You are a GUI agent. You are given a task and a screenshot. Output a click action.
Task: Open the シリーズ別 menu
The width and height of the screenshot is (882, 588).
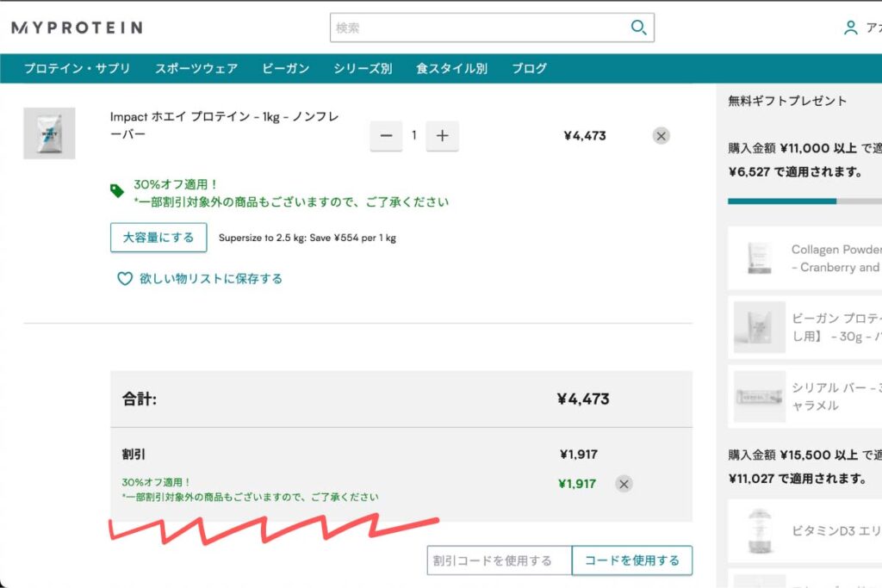363,69
